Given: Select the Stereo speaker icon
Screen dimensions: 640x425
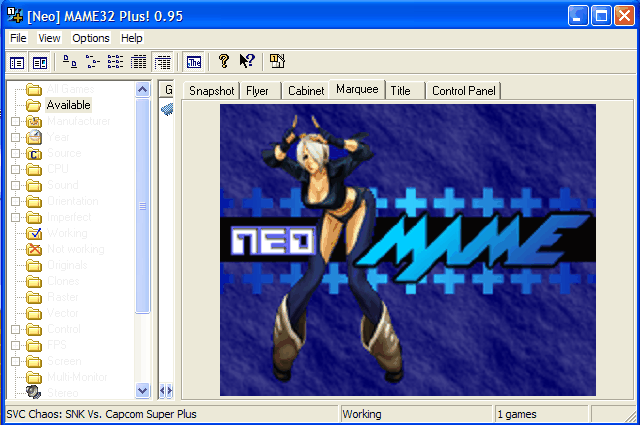Looking at the screenshot, I should coord(34,392).
